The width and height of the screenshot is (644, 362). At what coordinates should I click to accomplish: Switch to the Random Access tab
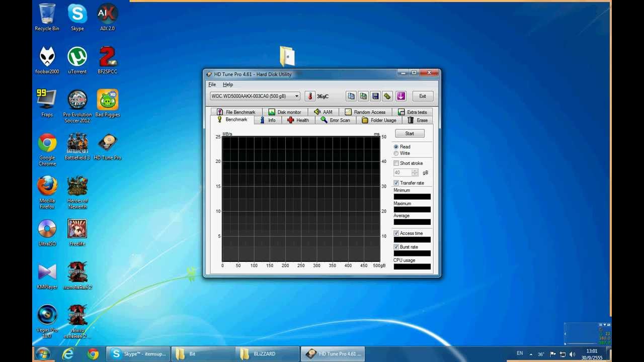(365, 112)
